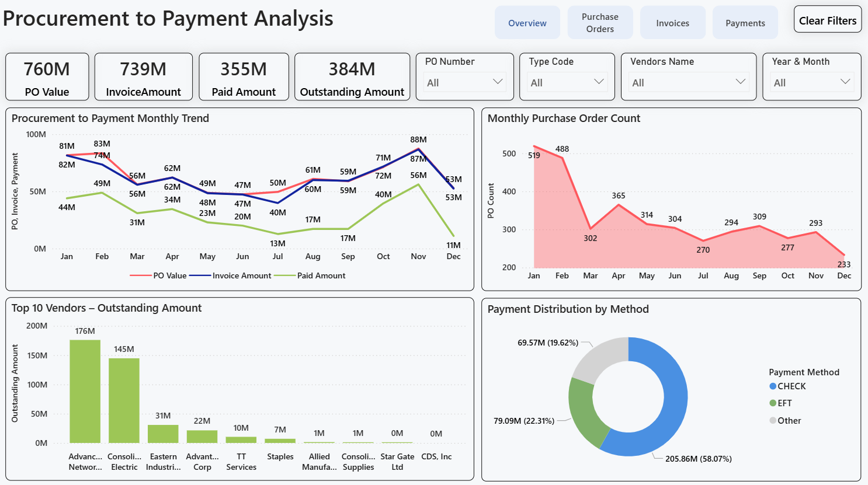Switch to the Purchase Orders tab
The height and width of the screenshot is (485, 868).
tap(600, 22)
